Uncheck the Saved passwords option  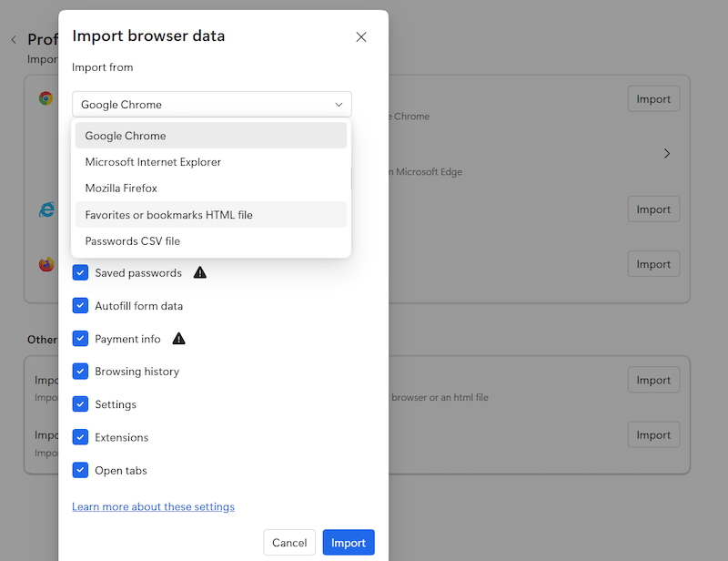point(80,272)
